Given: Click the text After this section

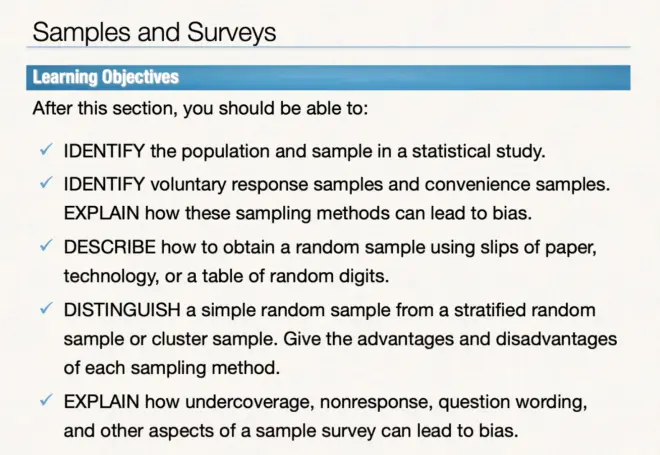Looking at the screenshot, I should pos(200,109).
